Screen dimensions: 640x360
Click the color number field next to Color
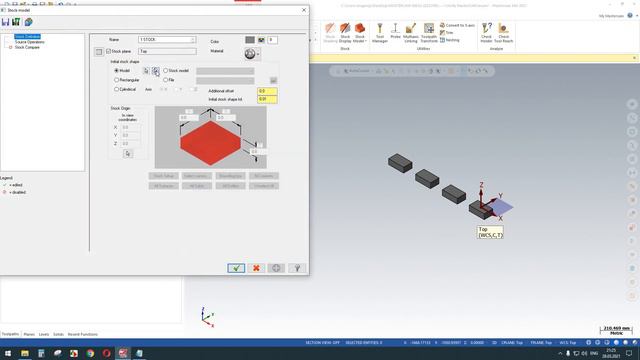(272, 40)
